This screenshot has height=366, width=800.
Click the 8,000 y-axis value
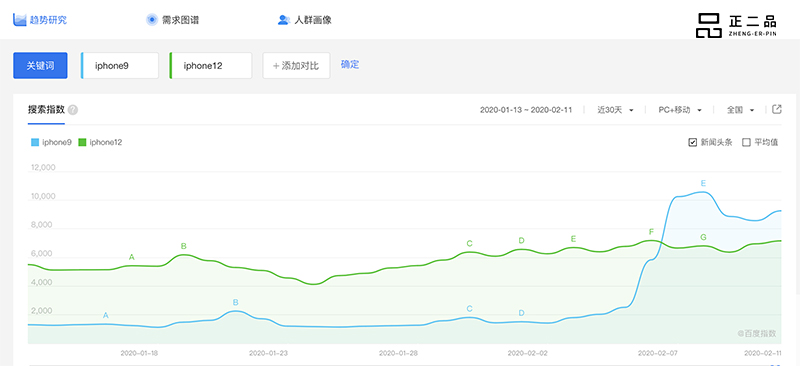click(x=43, y=225)
